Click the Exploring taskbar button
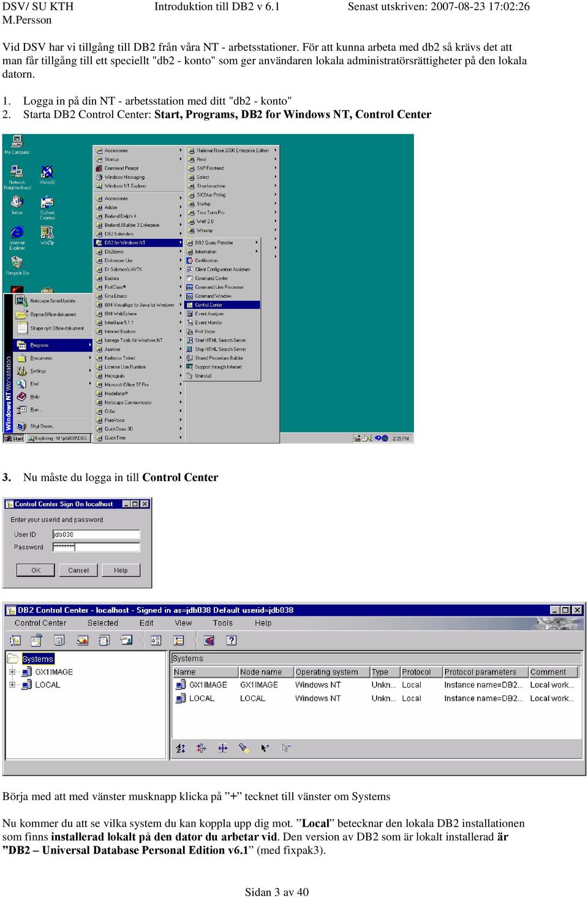The height and width of the screenshot is (897, 588). click(x=59, y=438)
